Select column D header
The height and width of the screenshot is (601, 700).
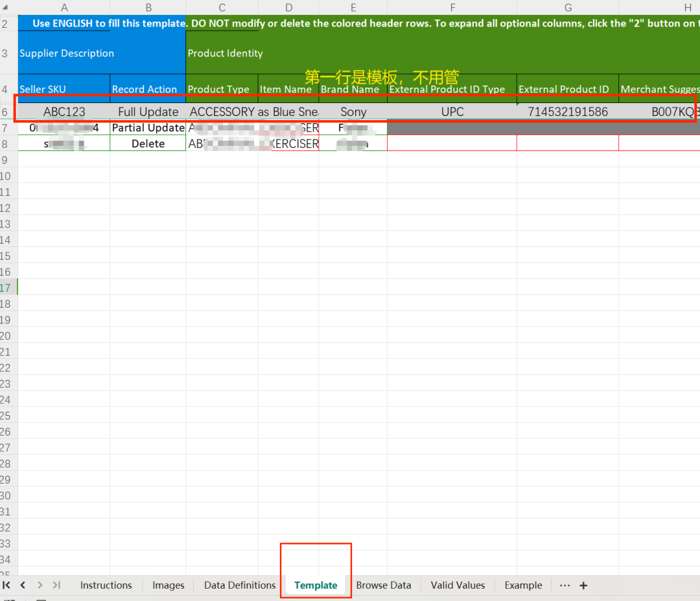289,7
